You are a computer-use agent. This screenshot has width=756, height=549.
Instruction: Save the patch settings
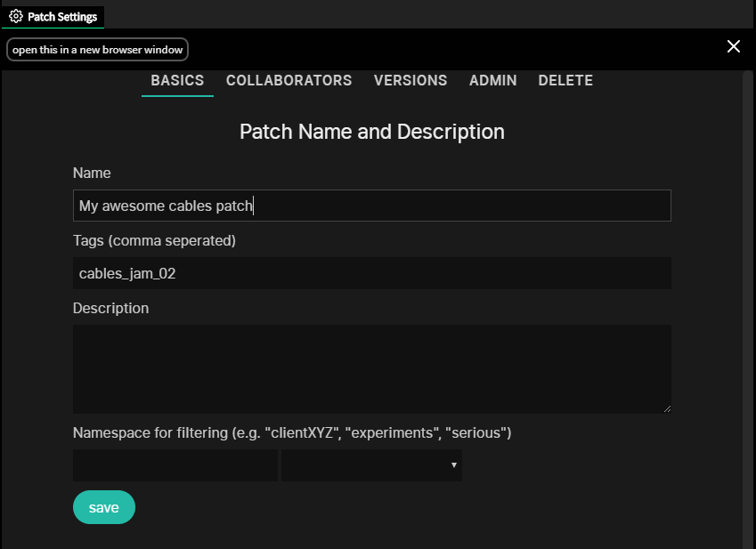point(103,507)
